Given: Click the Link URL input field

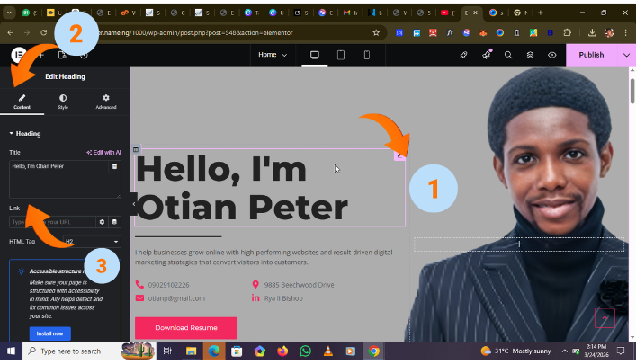Looking at the screenshot, I should [51, 221].
